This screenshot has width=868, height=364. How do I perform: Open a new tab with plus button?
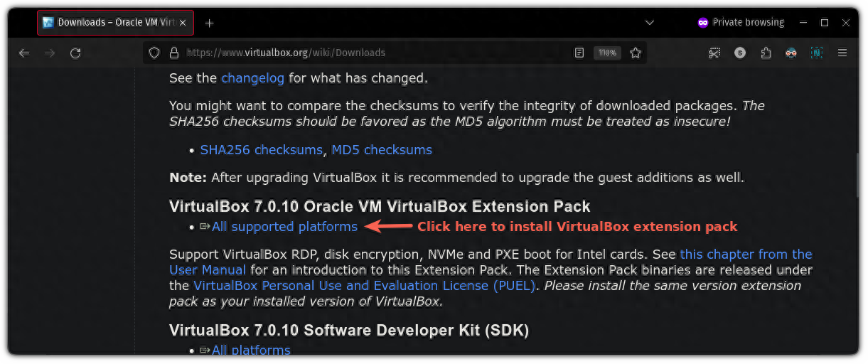click(x=209, y=23)
